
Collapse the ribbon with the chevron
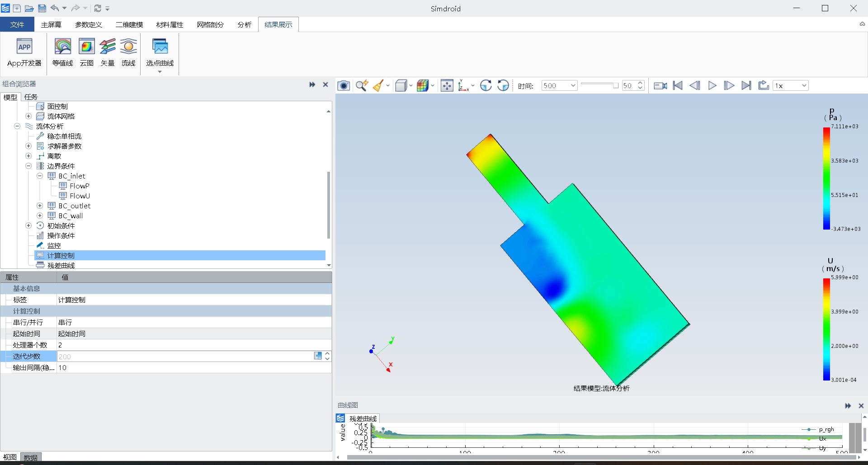click(x=862, y=24)
